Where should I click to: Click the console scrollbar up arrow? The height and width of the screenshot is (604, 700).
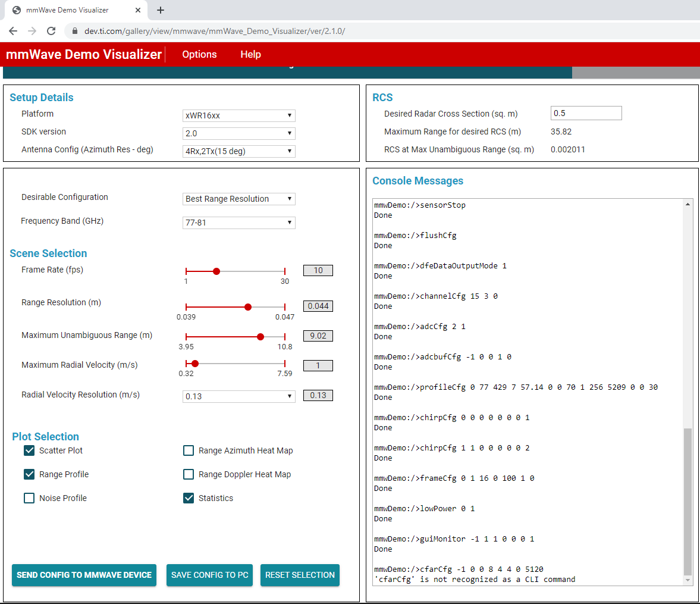[x=688, y=204]
